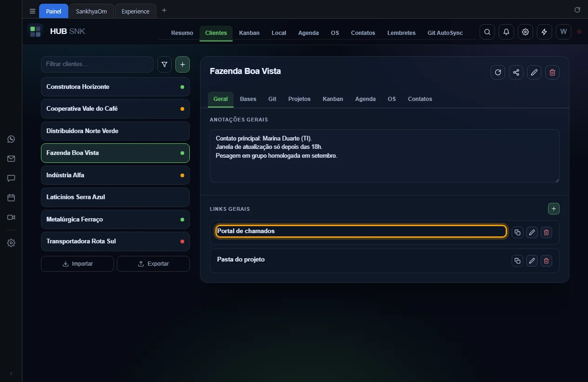Open sidebar settings gear icon

(x=11, y=243)
